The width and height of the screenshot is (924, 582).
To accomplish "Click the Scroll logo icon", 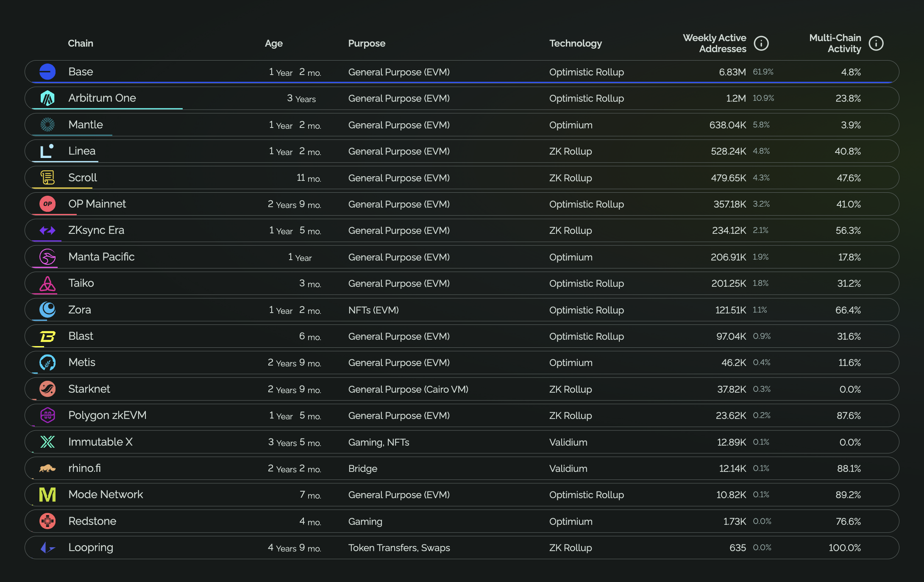I will (47, 177).
